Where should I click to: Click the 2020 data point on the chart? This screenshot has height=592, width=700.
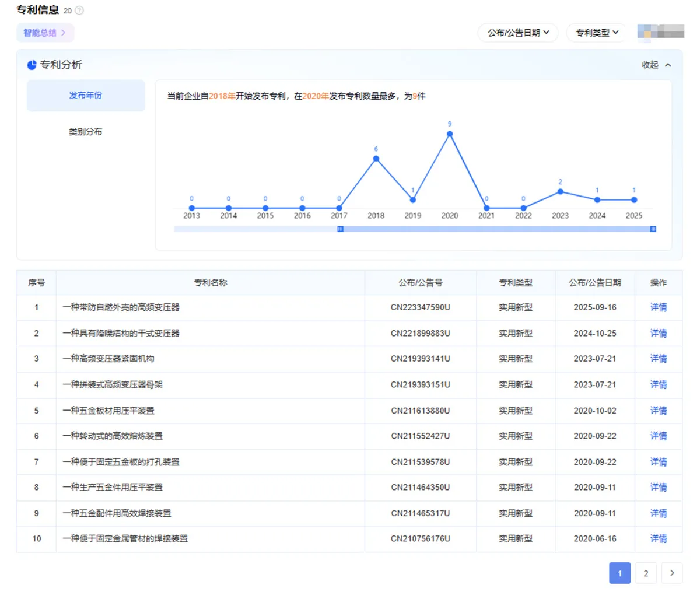tap(450, 134)
